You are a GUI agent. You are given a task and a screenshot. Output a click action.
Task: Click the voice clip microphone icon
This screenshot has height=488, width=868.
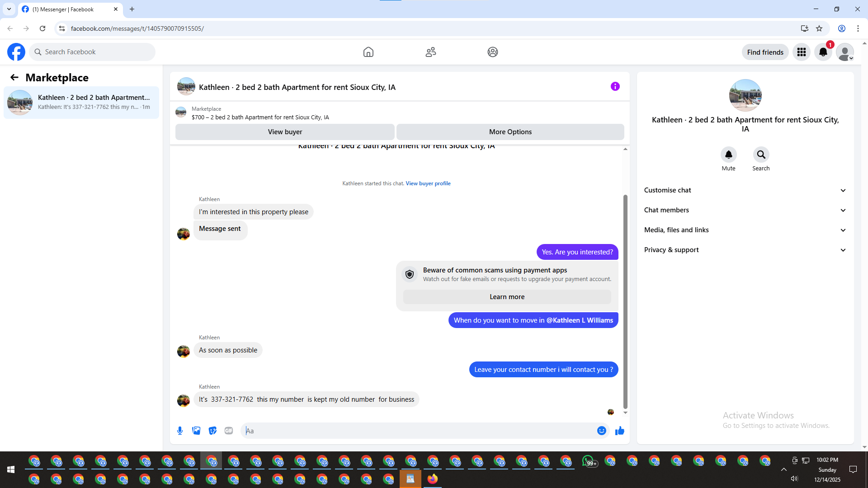(x=180, y=431)
